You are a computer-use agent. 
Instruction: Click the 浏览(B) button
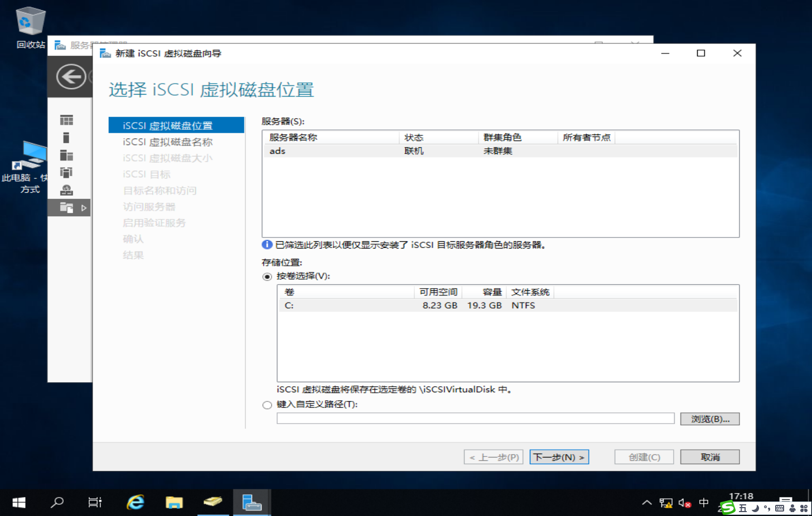709,418
